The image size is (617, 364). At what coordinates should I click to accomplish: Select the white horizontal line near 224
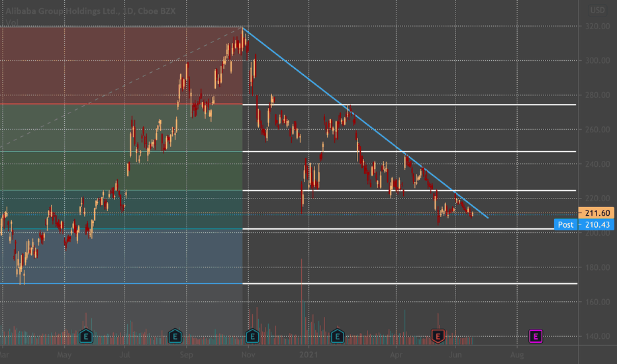pyautogui.click(x=409, y=191)
